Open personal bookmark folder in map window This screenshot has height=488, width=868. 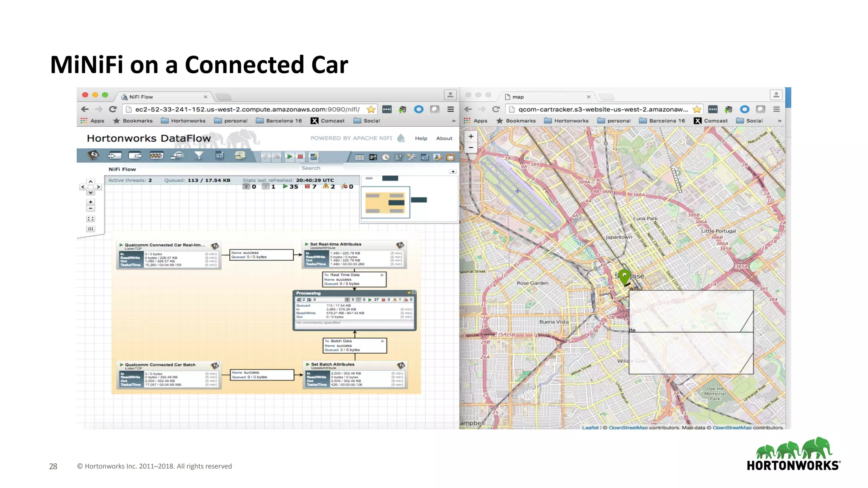point(614,121)
